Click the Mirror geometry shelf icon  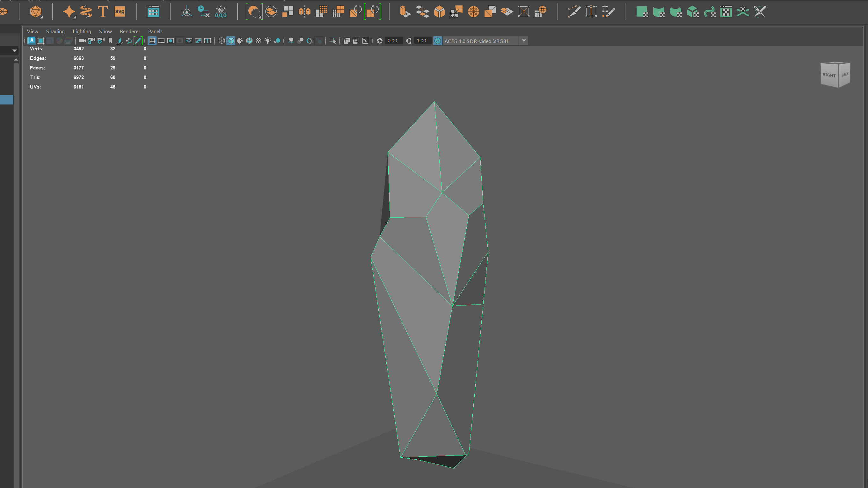coord(304,12)
